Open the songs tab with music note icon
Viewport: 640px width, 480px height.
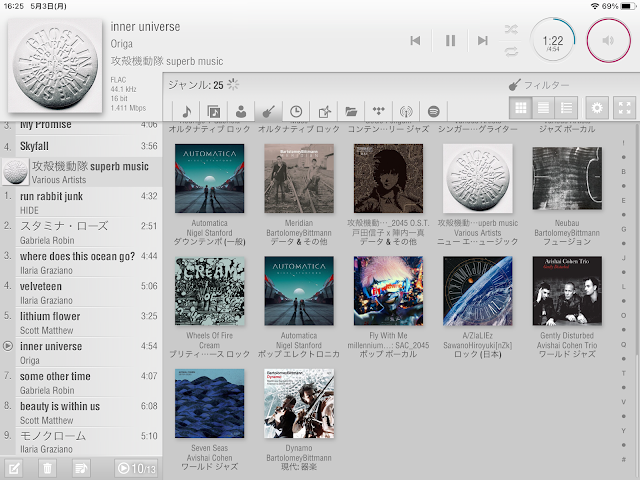coord(186,111)
